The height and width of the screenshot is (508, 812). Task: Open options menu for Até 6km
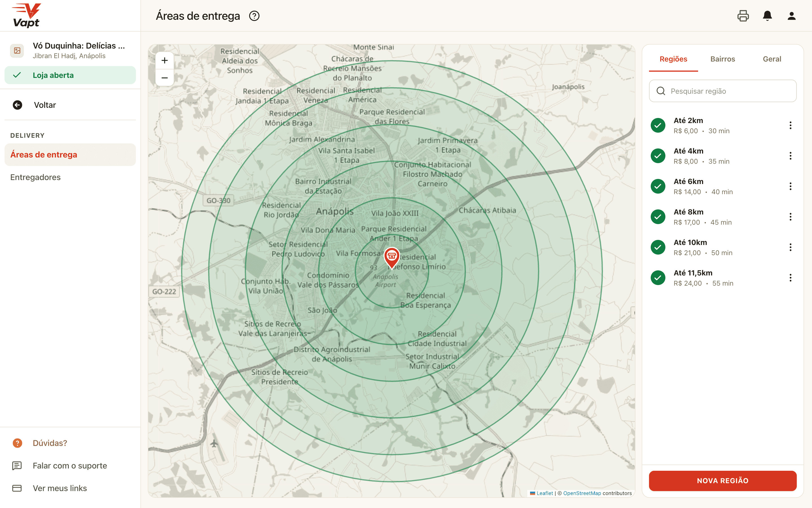tap(791, 187)
